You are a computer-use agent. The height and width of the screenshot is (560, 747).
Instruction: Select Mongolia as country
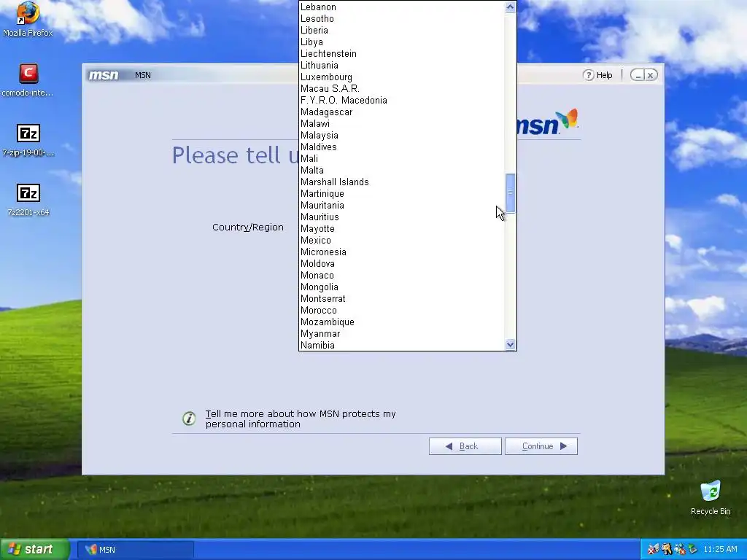(402, 287)
